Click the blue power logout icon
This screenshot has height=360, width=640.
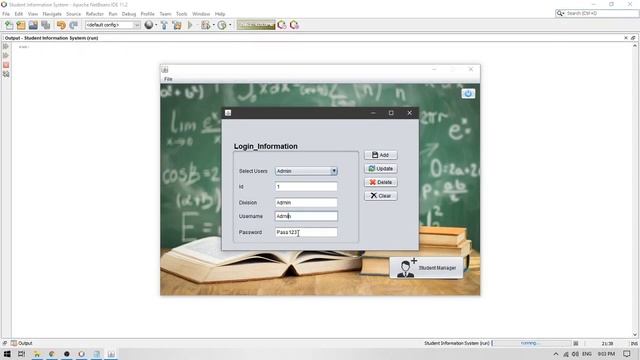468,93
